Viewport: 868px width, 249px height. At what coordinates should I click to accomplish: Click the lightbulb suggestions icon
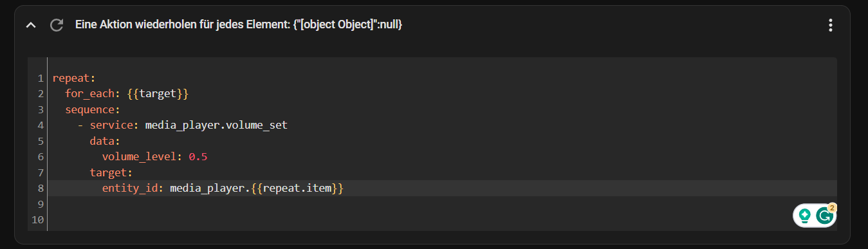click(x=804, y=216)
